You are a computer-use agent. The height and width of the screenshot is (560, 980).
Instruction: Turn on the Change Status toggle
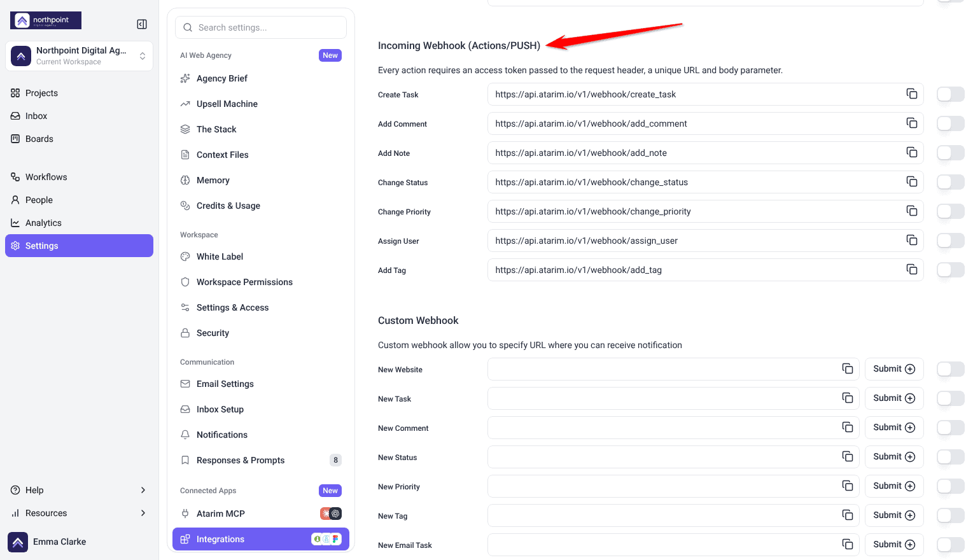(951, 182)
